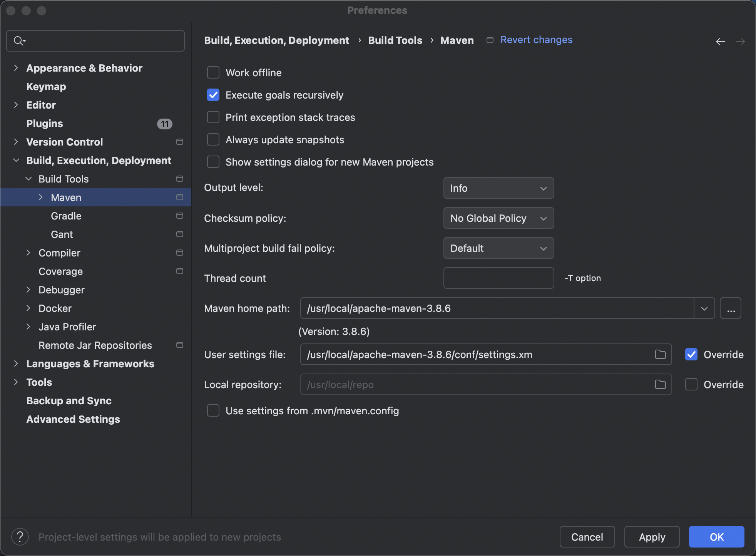The height and width of the screenshot is (556, 756).
Task: Uncheck Execute goals recursively
Action: [x=213, y=95]
